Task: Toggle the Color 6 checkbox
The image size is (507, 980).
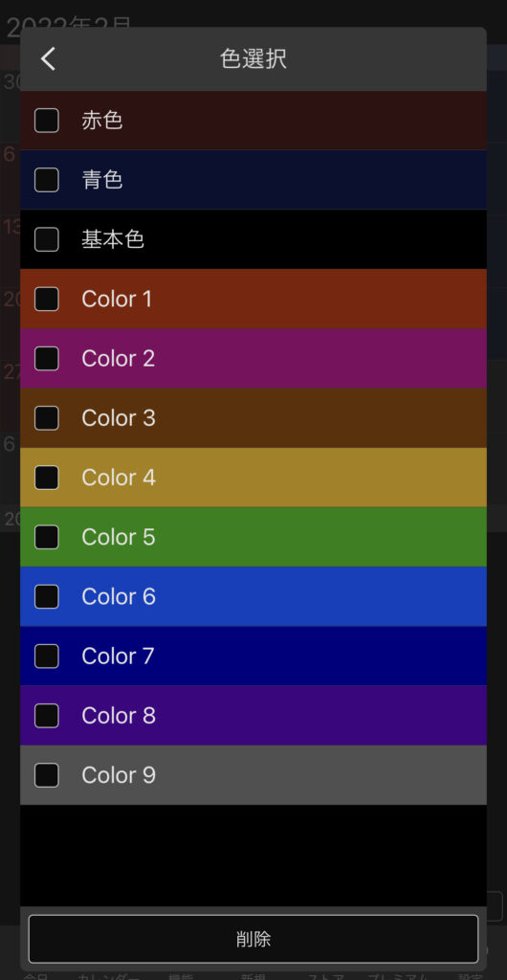Action: (x=47, y=596)
